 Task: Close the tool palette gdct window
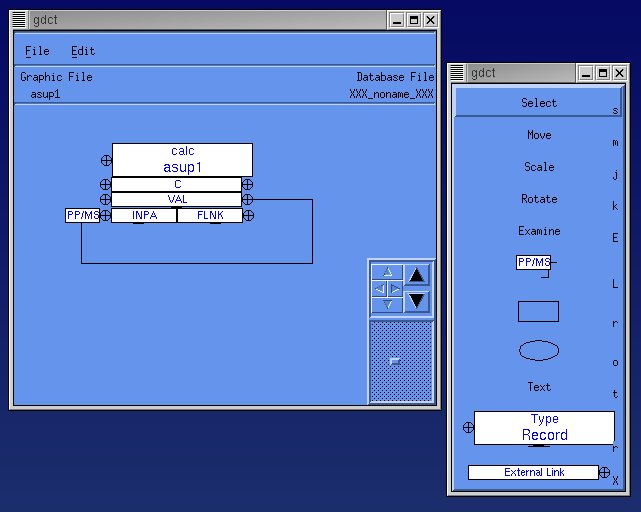coord(619,73)
